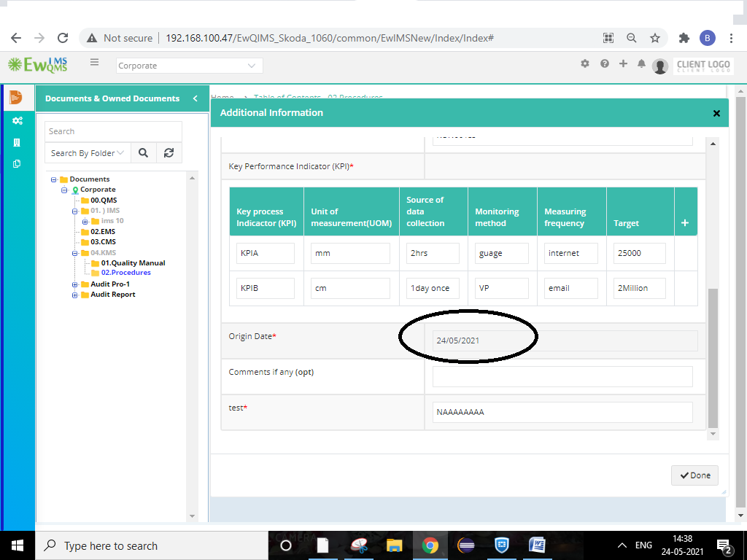Reload the page with the refresh icon
This screenshot has height=560, width=747.
coord(63,38)
